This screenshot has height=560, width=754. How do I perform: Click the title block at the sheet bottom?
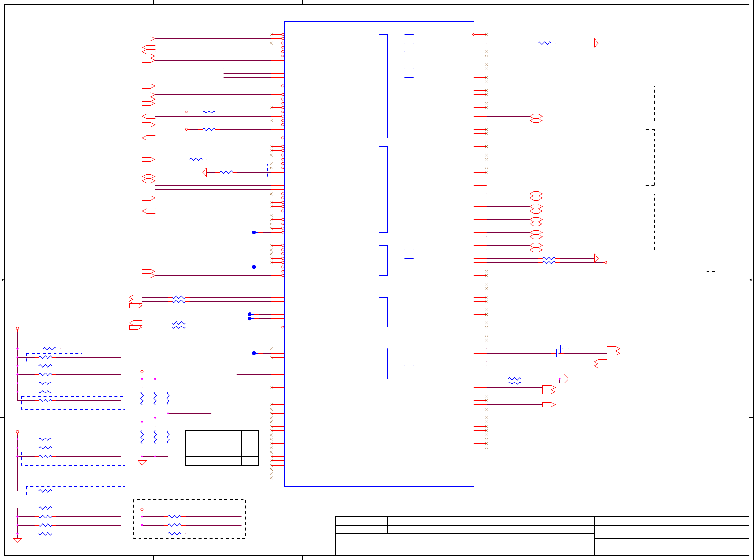click(542, 536)
